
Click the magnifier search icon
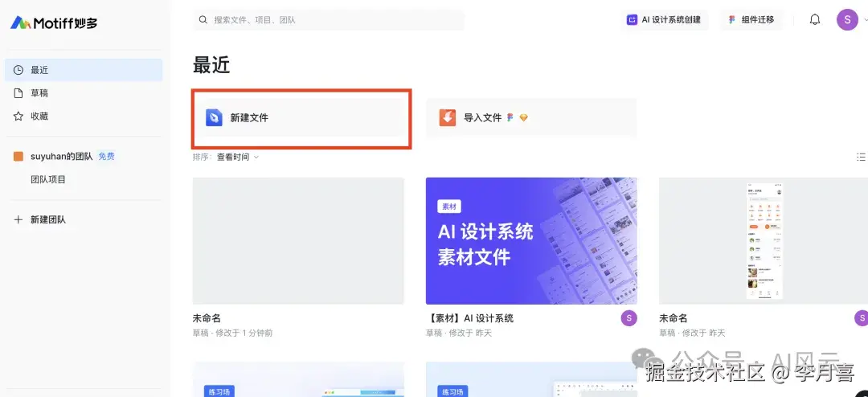(x=203, y=20)
